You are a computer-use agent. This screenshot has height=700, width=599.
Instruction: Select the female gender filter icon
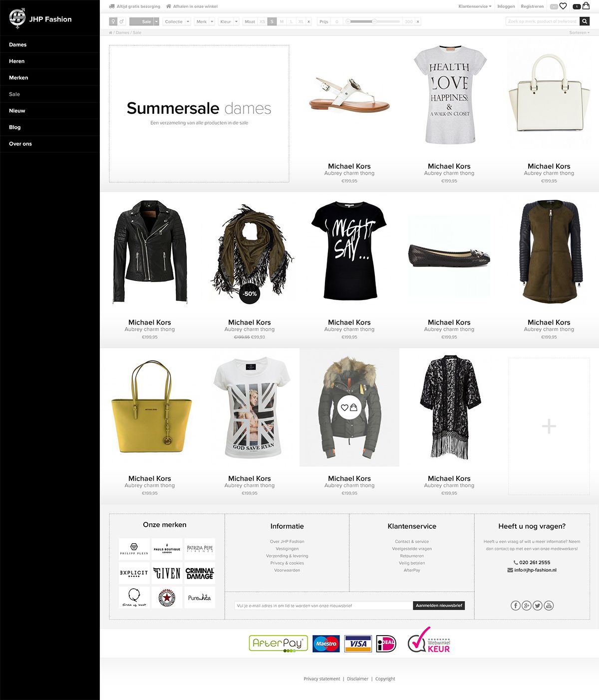coord(113,21)
